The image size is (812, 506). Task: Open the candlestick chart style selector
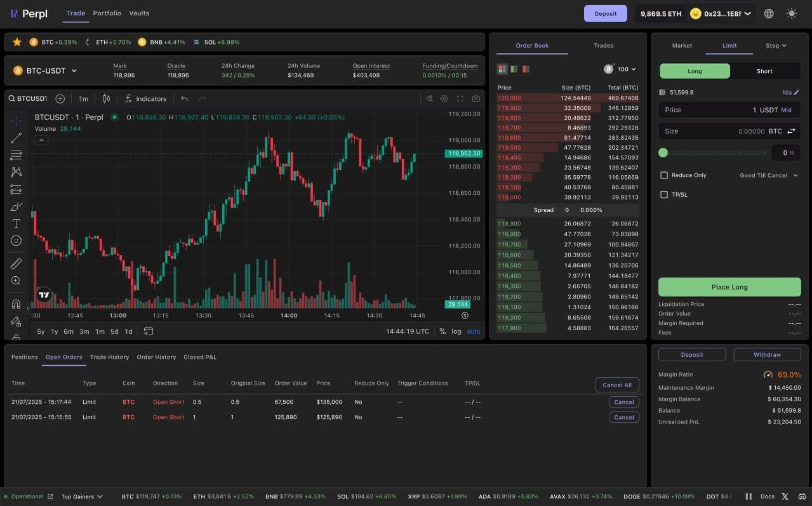[107, 98]
